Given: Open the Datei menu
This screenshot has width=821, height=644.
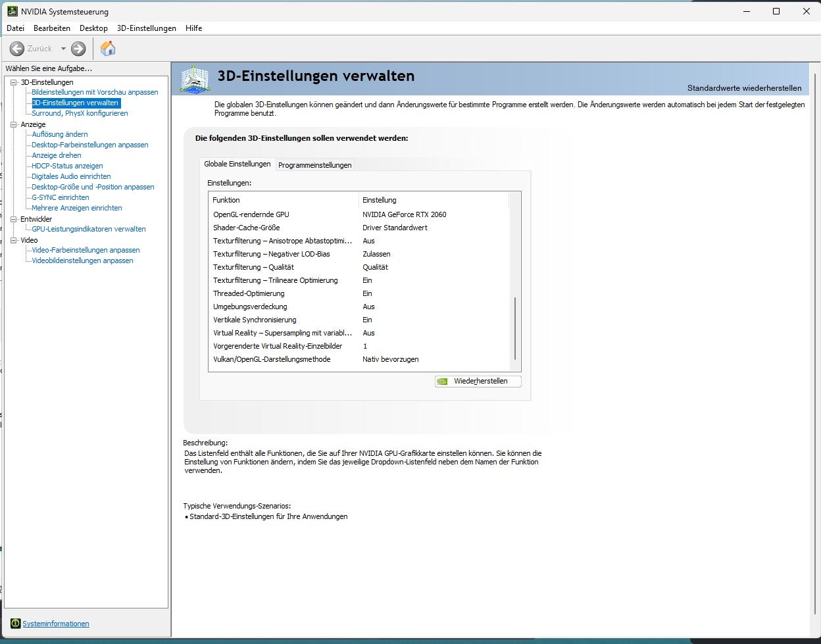Looking at the screenshot, I should point(15,28).
